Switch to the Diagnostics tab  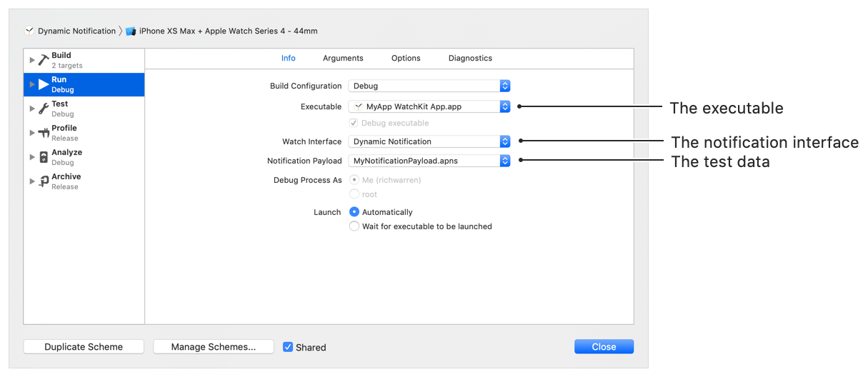470,59
